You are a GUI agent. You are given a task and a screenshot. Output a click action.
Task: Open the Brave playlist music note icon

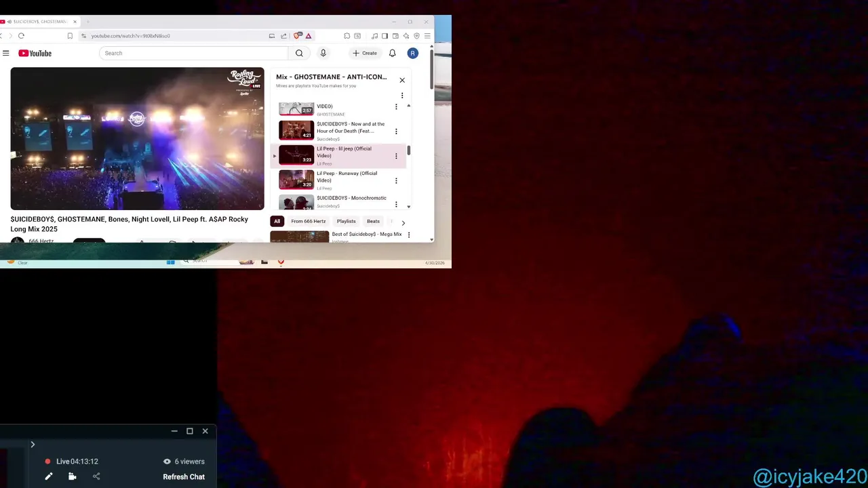pos(374,36)
